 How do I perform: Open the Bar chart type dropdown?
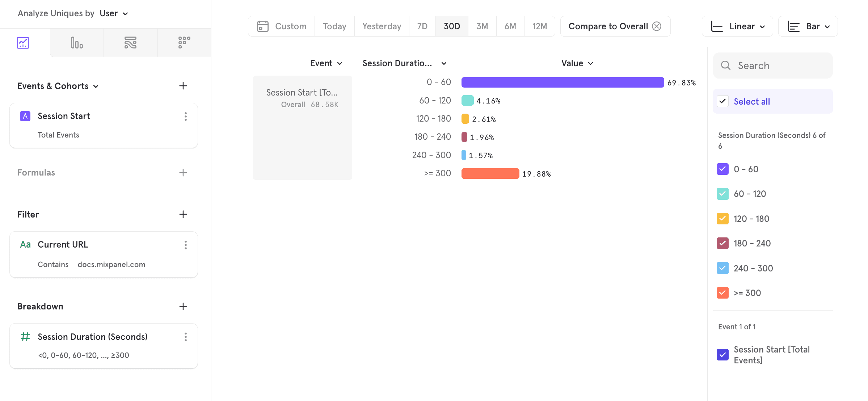click(808, 26)
